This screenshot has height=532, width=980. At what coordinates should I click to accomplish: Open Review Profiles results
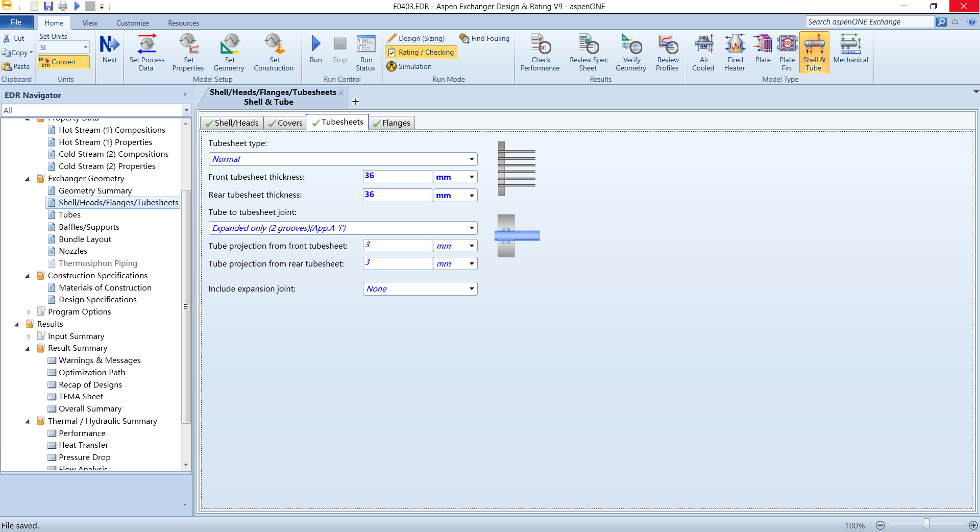tap(668, 53)
